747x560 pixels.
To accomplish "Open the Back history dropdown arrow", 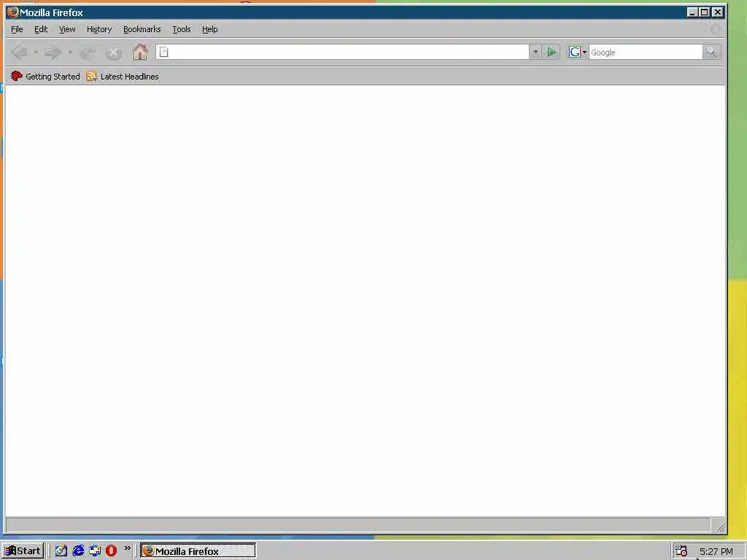I will pyautogui.click(x=36, y=52).
